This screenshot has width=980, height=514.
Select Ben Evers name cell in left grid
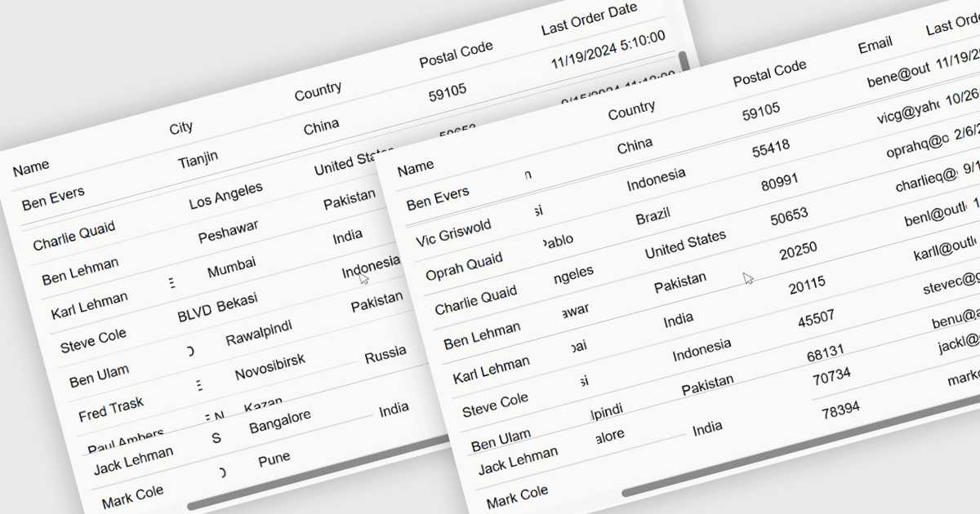tap(53, 198)
